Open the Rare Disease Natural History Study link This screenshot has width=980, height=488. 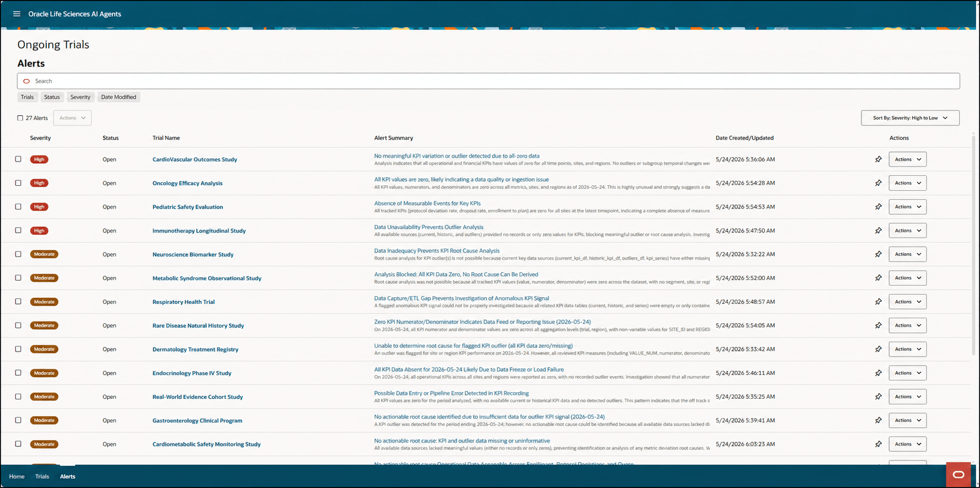click(198, 325)
